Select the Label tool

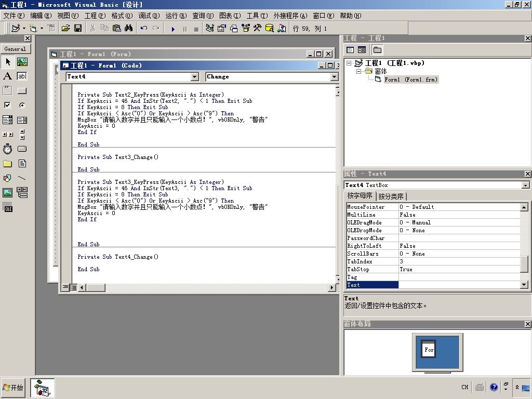tap(7, 76)
